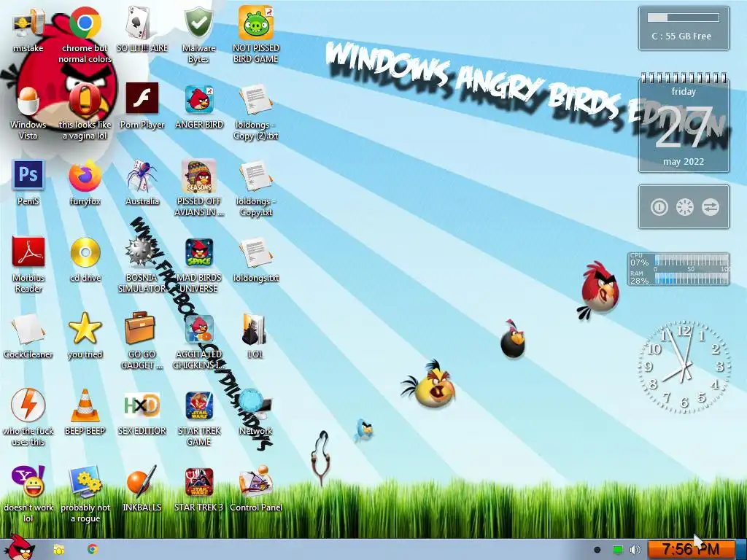This screenshot has width=747, height=560.
Task: Launch the 'STAR TREK GAME' shortcut
Action: [198, 405]
